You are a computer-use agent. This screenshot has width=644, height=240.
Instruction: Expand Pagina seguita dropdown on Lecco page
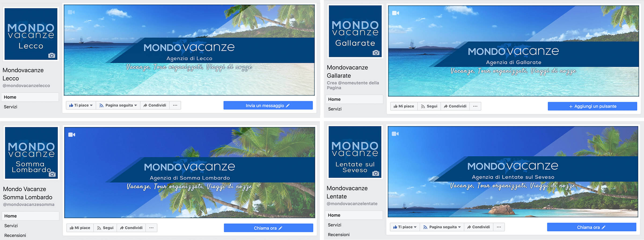pyautogui.click(x=118, y=105)
